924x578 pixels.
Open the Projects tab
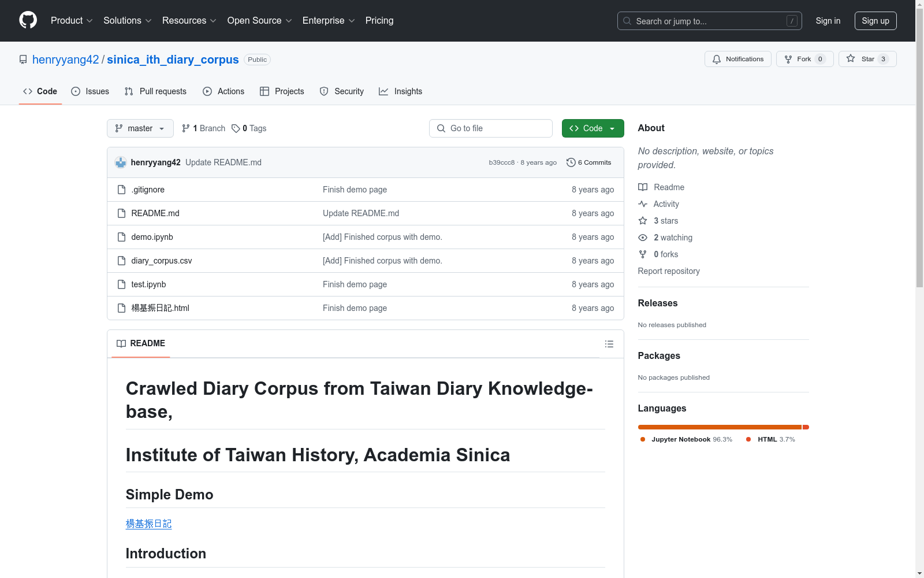point(282,91)
